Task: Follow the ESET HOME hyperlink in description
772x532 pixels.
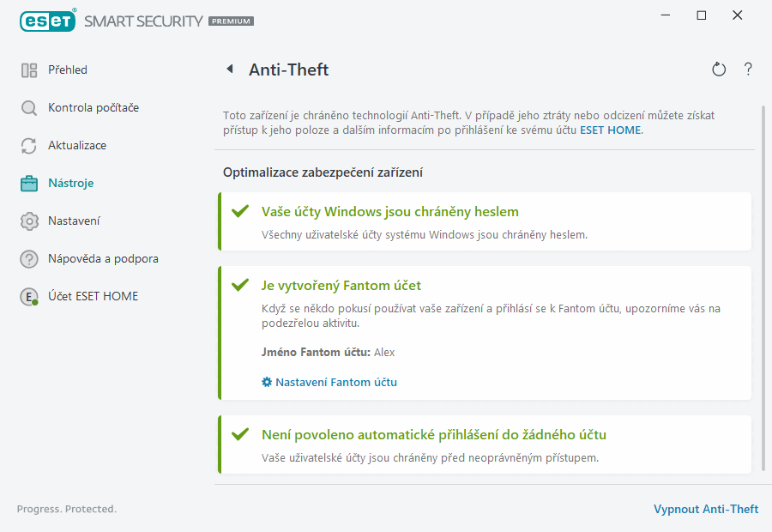Action: point(610,130)
